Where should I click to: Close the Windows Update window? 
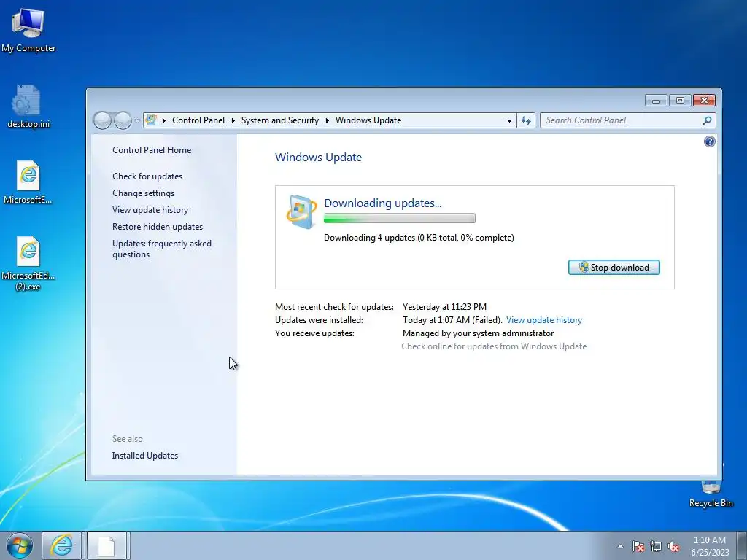pos(704,101)
